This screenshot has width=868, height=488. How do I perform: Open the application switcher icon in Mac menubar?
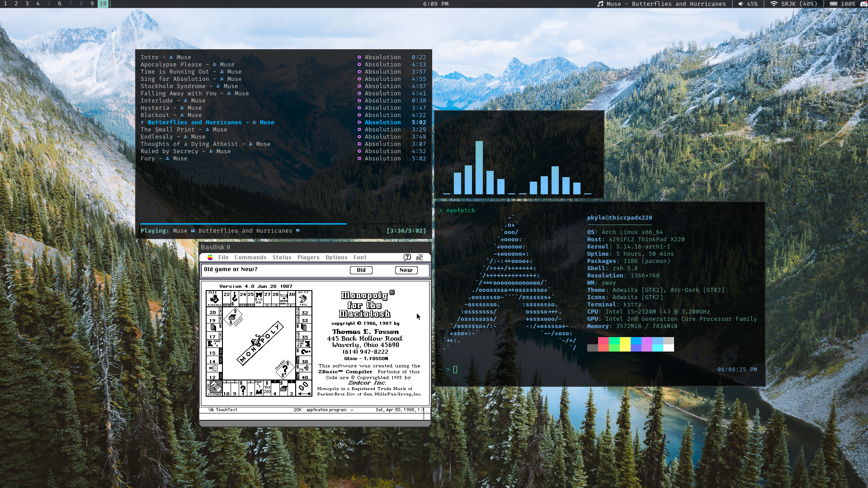click(x=420, y=258)
